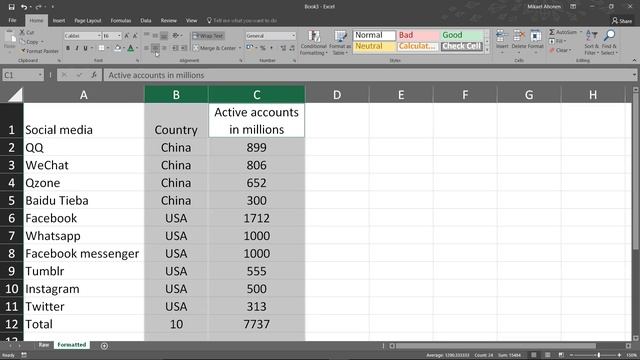Increase font size with the large A icon
The width and height of the screenshot is (640, 360).
tap(127, 36)
